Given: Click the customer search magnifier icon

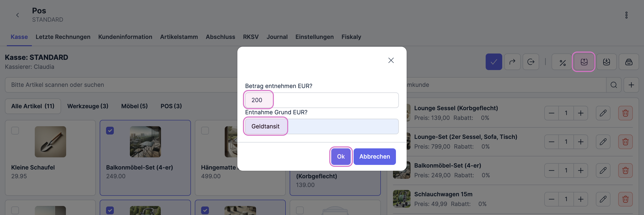Looking at the screenshot, I should click(614, 85).
